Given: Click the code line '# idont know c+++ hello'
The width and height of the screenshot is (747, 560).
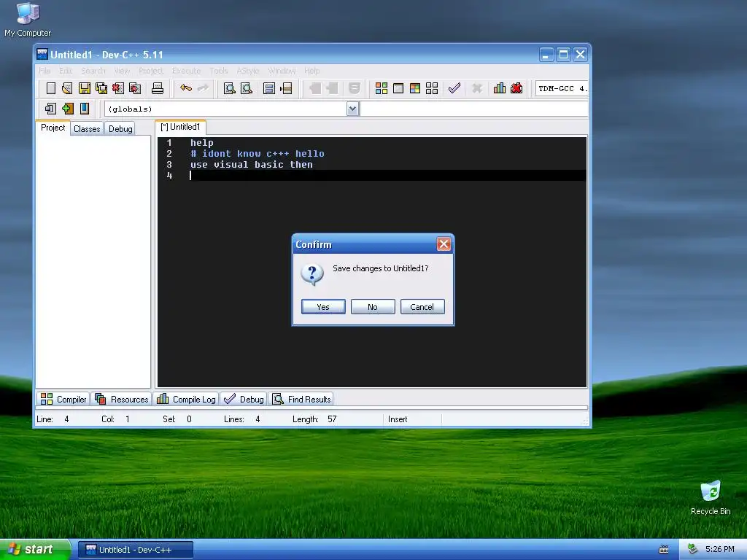Looking at the screenshot, I should [258, 153].
